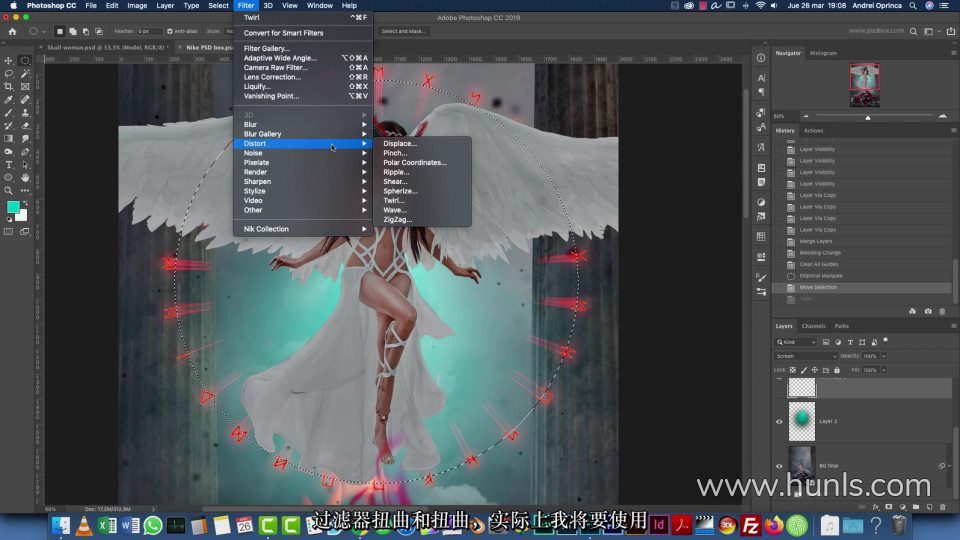Viewport: 960px width, 540px height.
Task: Click the Home icon in options bar
Action: (12, 31)
